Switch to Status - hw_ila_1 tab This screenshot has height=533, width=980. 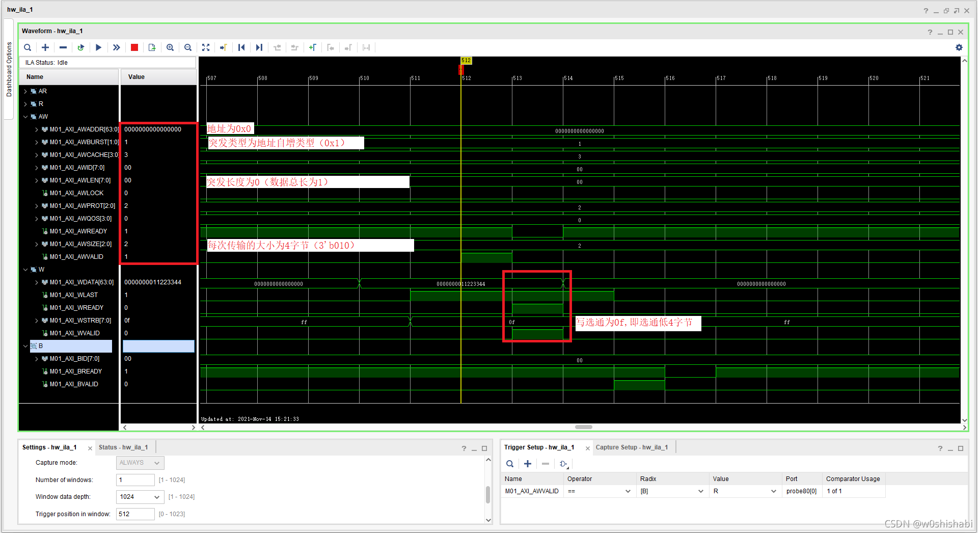(x=123, y=447)
